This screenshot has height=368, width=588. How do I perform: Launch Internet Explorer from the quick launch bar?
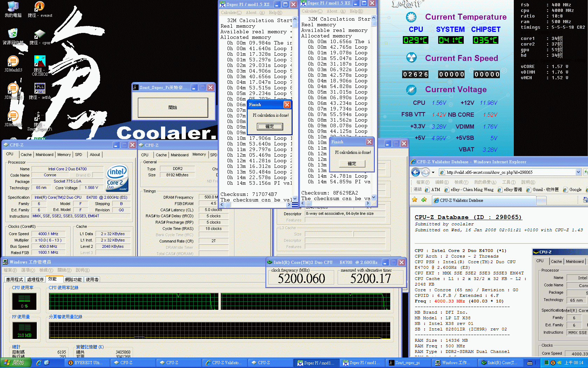39,363
